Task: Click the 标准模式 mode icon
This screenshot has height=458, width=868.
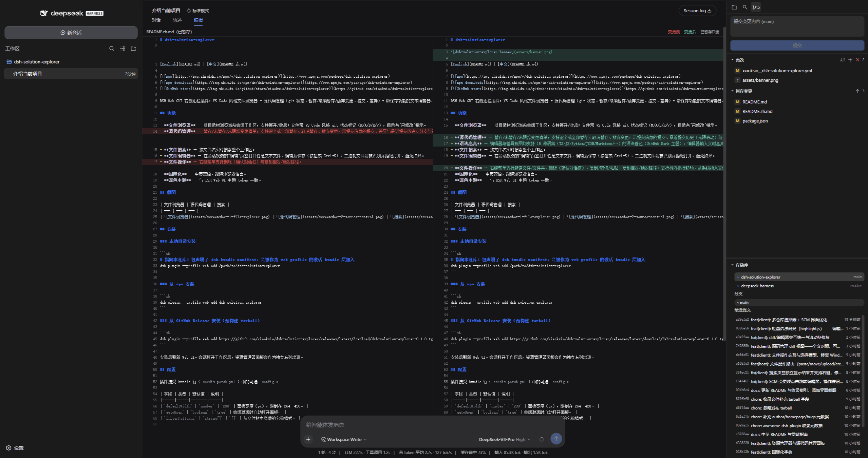Action: coord(189,11)
